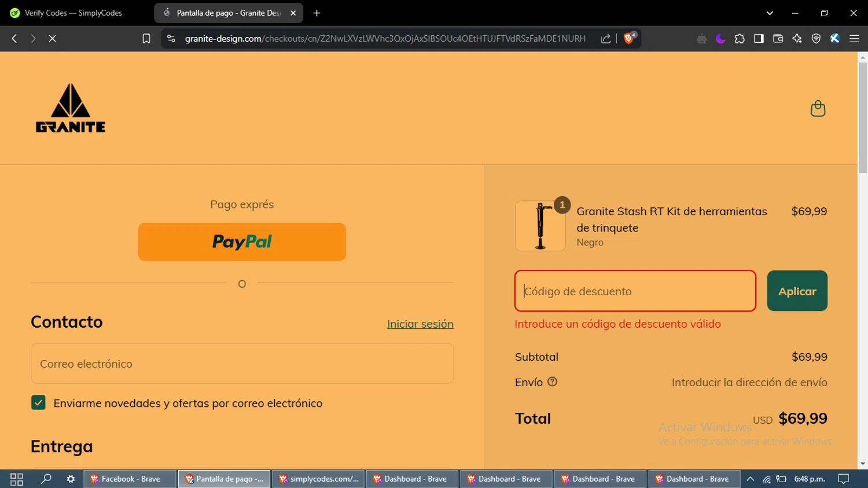Bookmark this page icon

point(146,38)
